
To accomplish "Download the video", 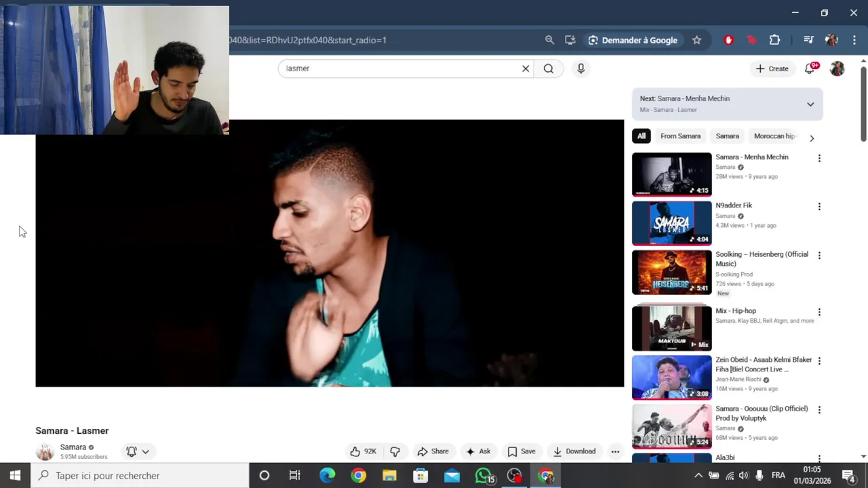I will 574,451.
